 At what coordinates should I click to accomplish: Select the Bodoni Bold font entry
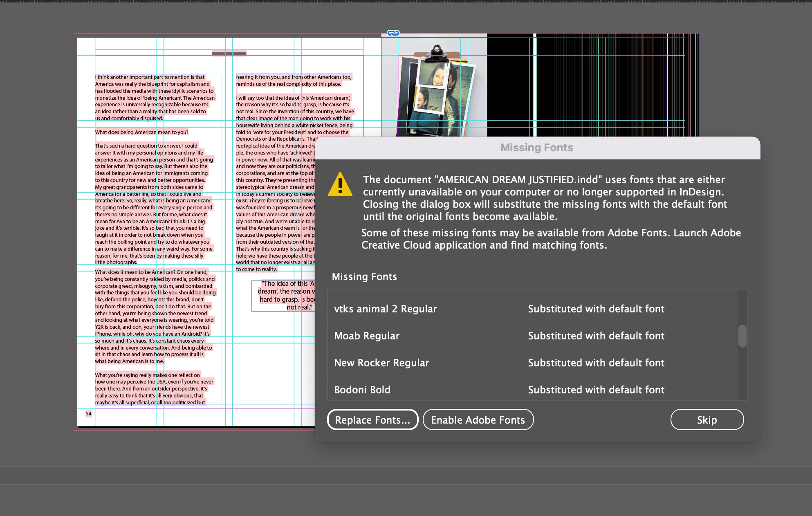[x=362, y=390]
